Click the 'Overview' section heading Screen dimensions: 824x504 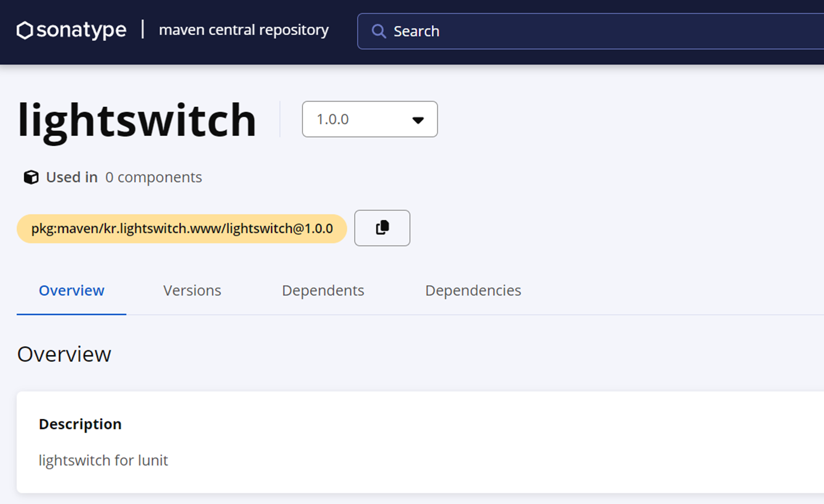tap(64, 354)
